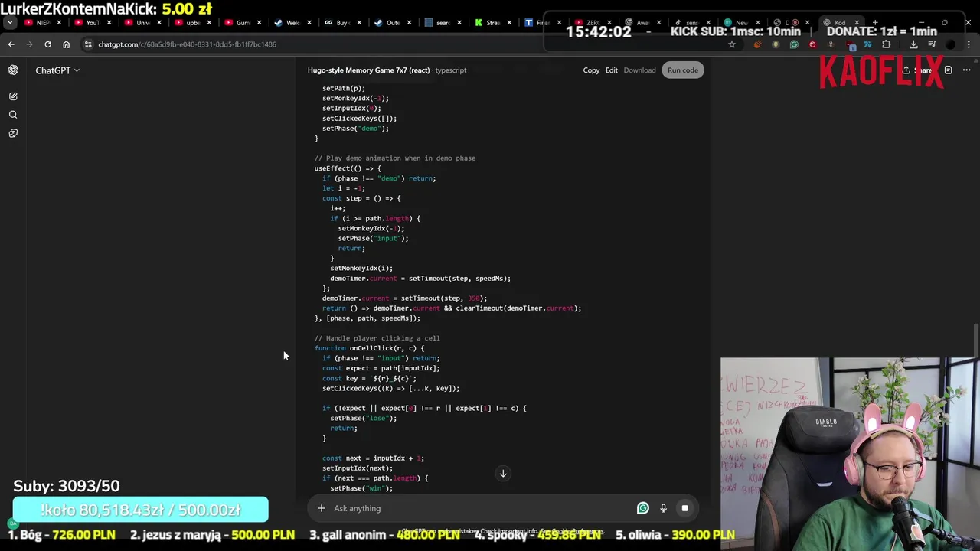This screenshot has height=551, width=980.
Task: Click the line 'setPhase("lose");'
Action: (364, 419)
